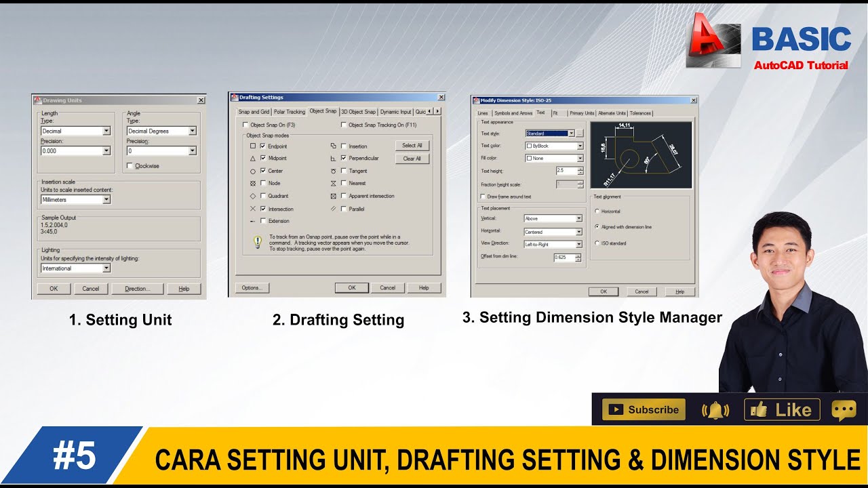Open Primary Units tab

tap(582, 113)
